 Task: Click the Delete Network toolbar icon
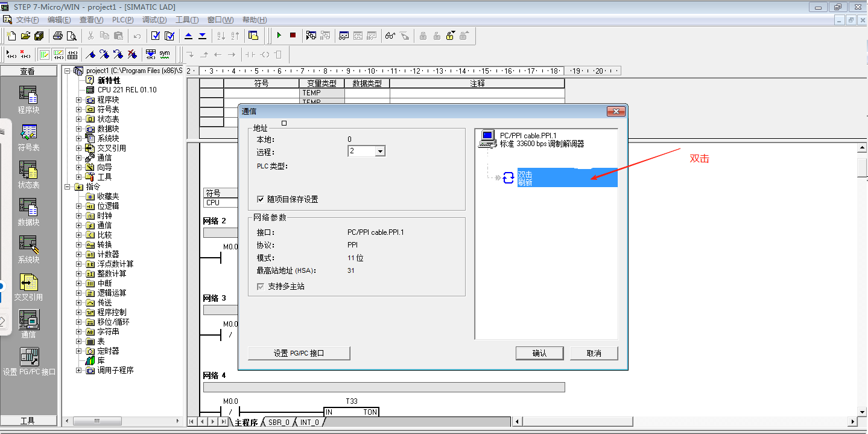click(25, 54)
